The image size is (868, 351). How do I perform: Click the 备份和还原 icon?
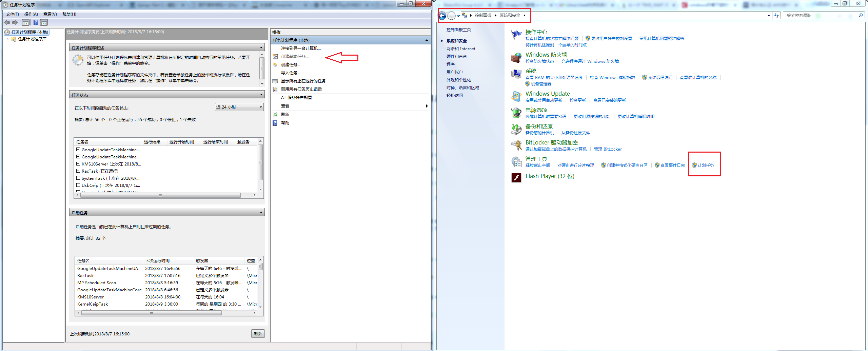[516, 129]
